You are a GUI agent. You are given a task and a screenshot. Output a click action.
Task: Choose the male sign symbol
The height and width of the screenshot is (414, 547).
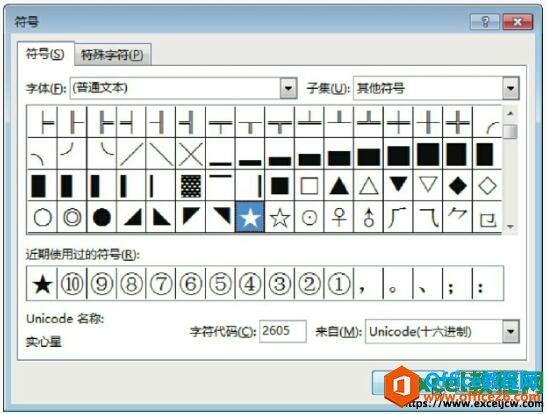coord(369,217)
